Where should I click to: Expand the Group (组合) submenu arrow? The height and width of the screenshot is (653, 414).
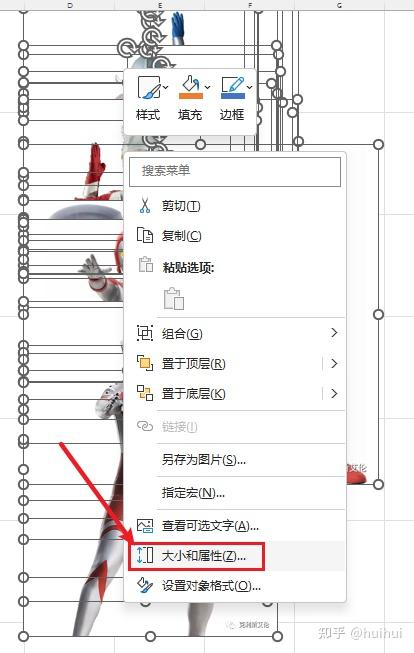pyautogui.click(x=334, y=333)
